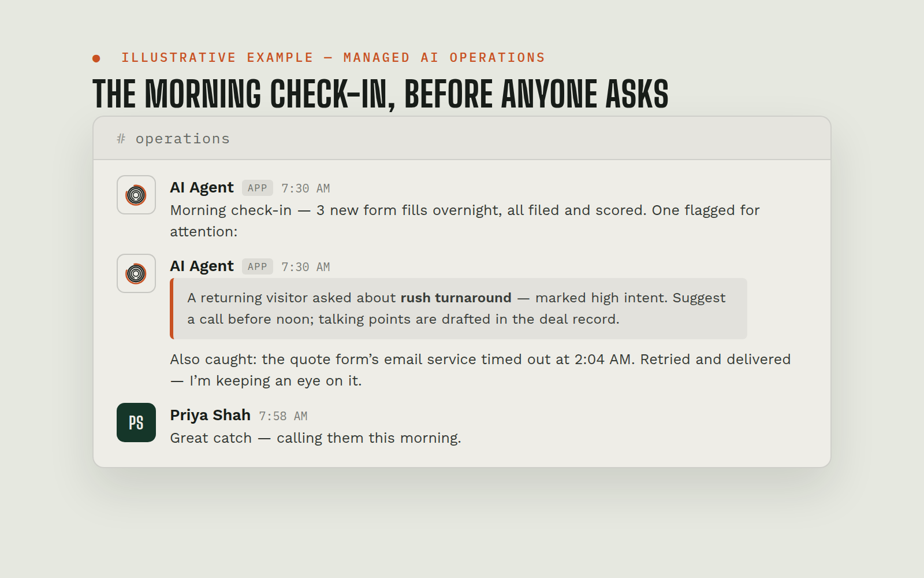Image resolution: width=924 pixels, height=578 pixels.
Task: Click the 'Also caught: the quote form's email' message
Action: click(x=480, y=370)
